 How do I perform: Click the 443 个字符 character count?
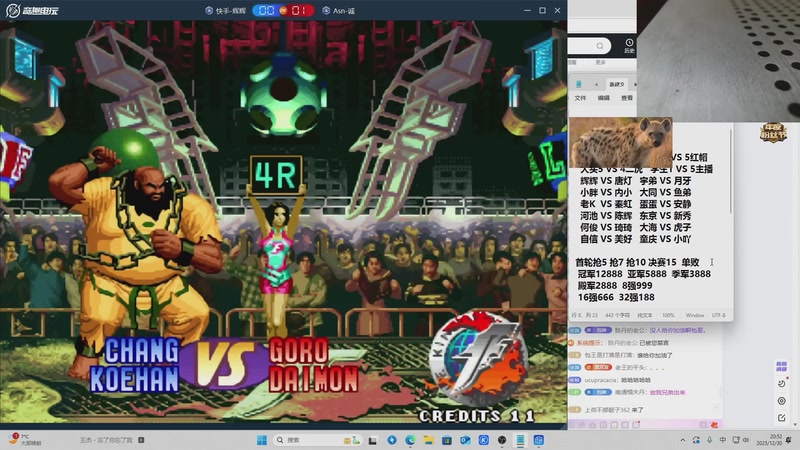point(617,315)
